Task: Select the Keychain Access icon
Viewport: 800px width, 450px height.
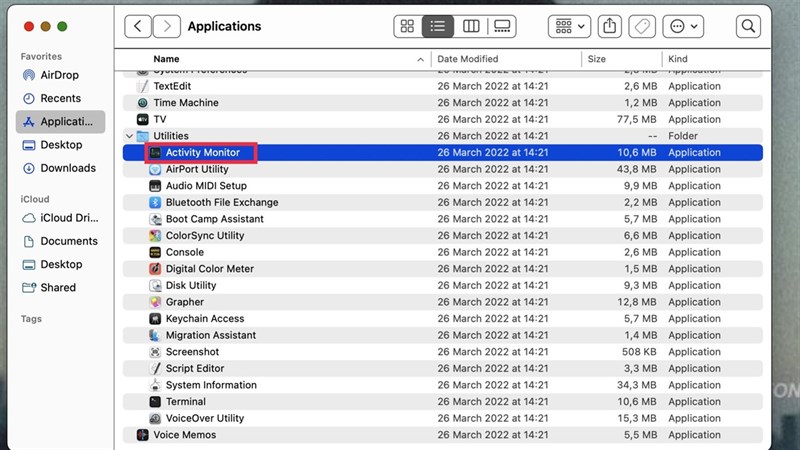Action: pyautogui.click(x=155, y=318)
